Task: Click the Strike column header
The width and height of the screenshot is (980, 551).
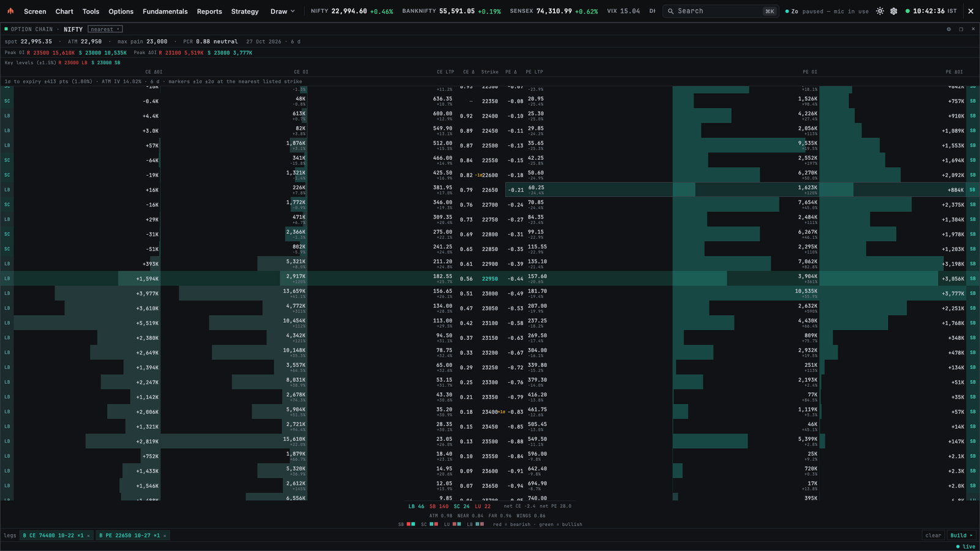Action: pyautogui.click(x=490, y=72)
